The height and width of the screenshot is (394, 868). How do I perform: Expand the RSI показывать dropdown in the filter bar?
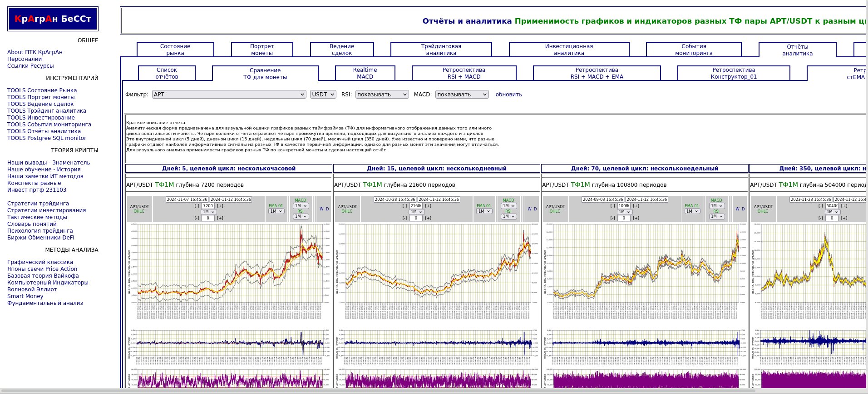(x=381, y=95)
